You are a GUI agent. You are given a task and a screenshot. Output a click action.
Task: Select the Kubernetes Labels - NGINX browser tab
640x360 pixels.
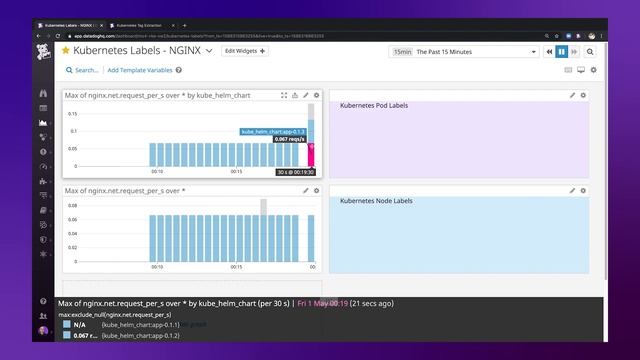70,25
